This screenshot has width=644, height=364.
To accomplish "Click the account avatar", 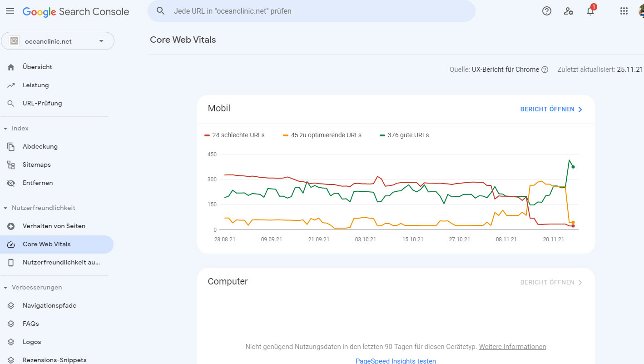I will point(641,11).
